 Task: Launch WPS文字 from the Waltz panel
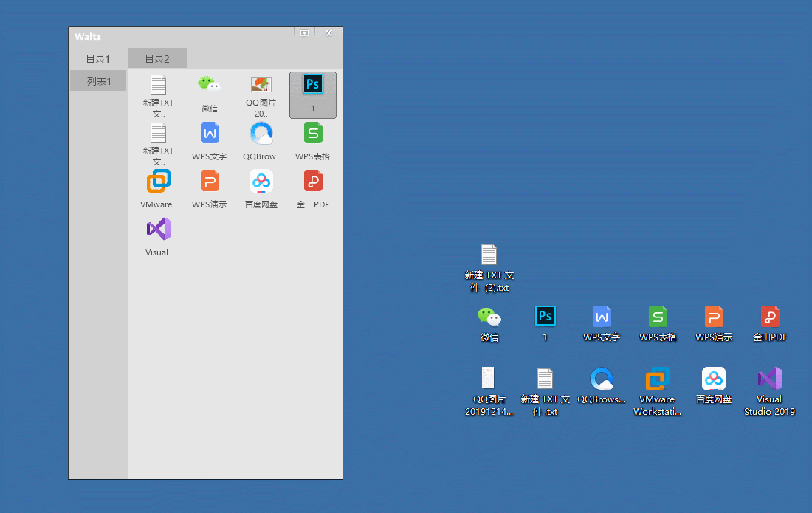pos(209,142)
